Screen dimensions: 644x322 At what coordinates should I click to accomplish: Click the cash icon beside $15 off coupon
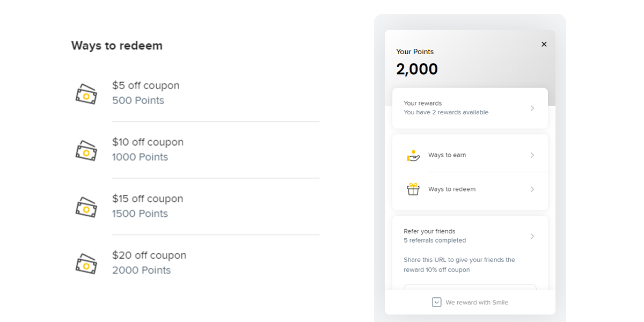(x=86, y=207)
